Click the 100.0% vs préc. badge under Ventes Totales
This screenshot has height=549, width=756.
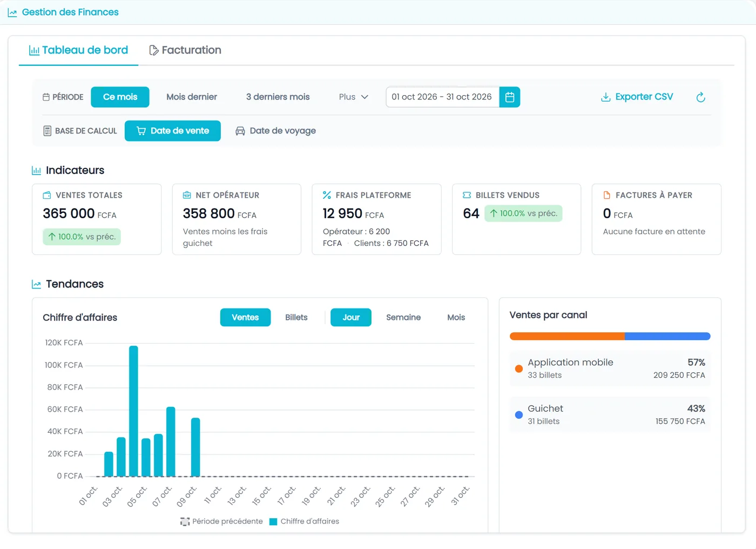point(82,237)
